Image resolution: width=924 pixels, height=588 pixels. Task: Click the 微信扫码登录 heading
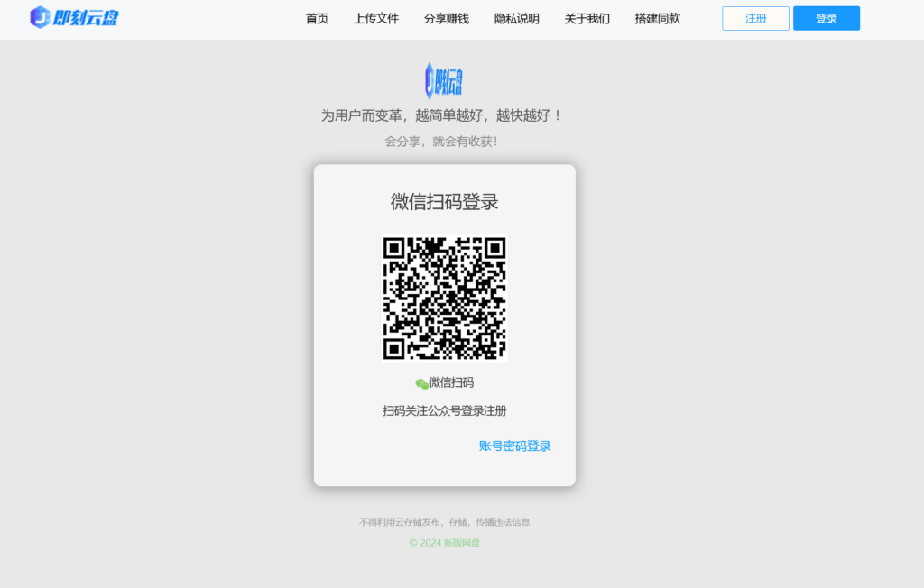click(x=444, y=201)
